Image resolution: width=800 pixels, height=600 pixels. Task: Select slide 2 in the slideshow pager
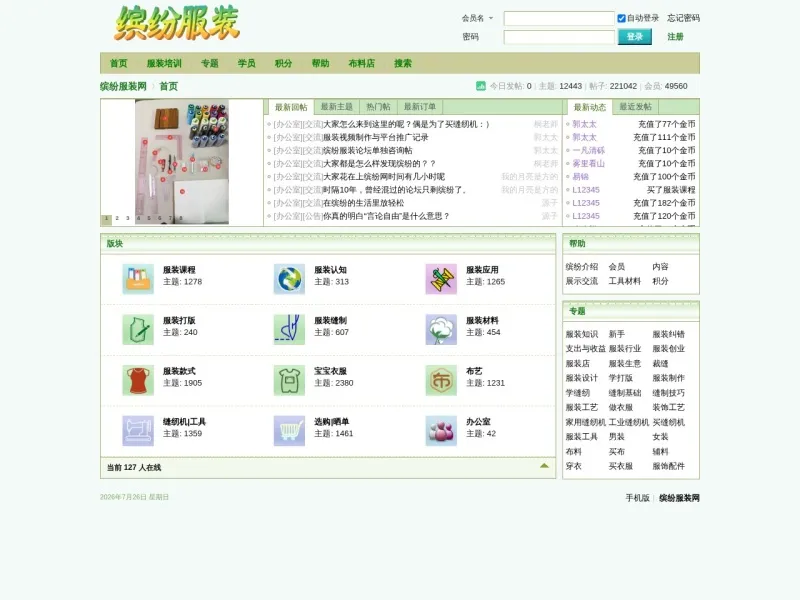(117, 218)
